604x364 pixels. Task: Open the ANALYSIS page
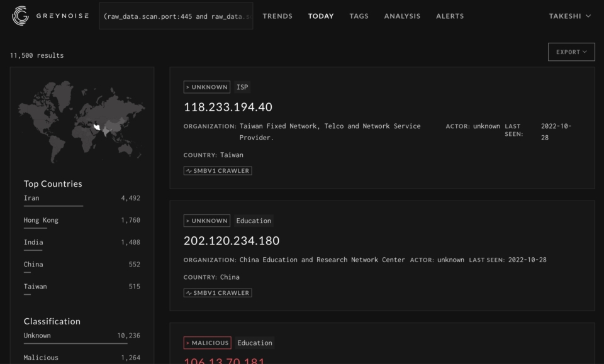coord(402,16)
